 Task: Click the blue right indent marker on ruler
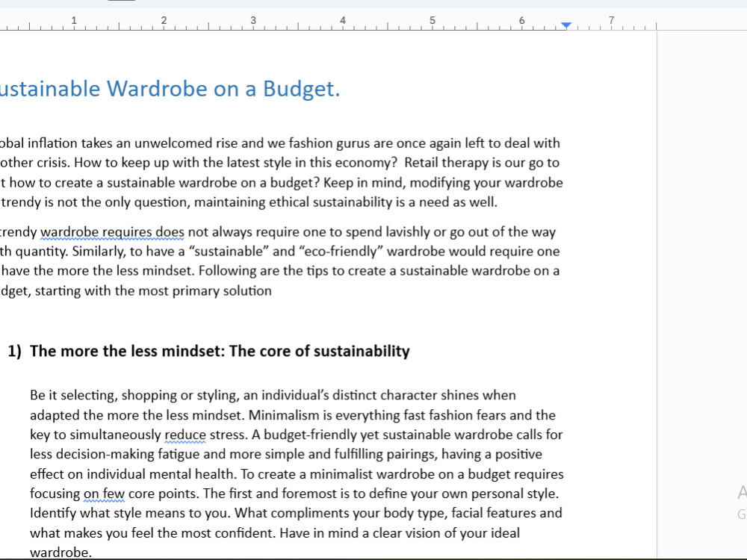pyautogui.click(x=566, y=25)
